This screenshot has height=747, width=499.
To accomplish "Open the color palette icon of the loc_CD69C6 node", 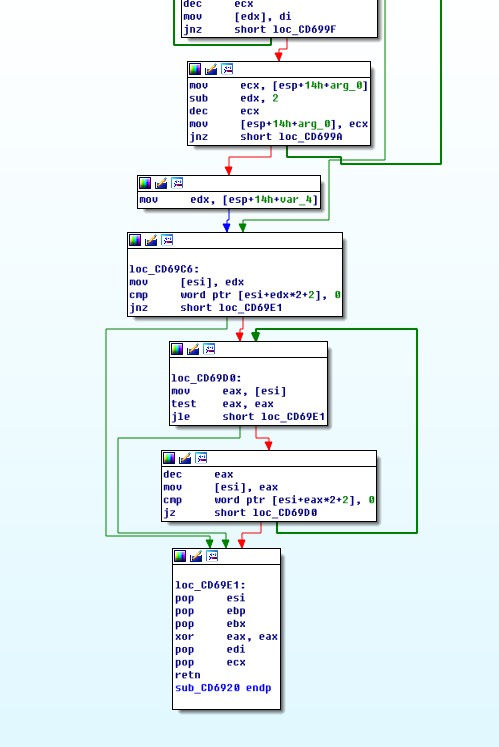I will coord(135,240).
